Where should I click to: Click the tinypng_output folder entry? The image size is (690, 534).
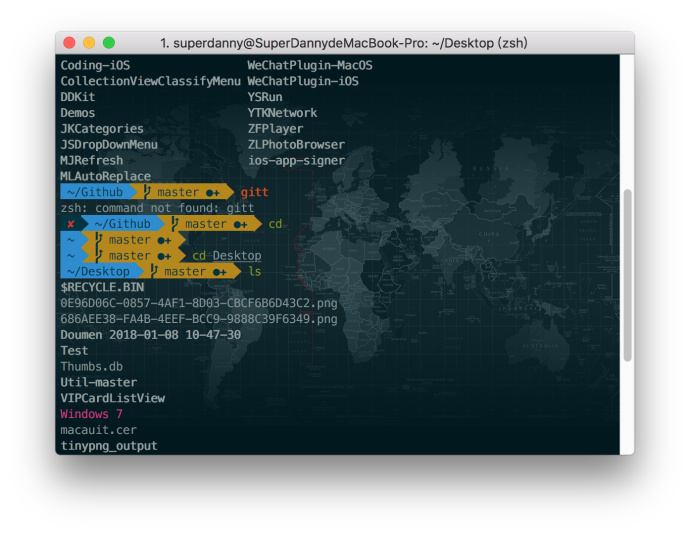(109, 446)
